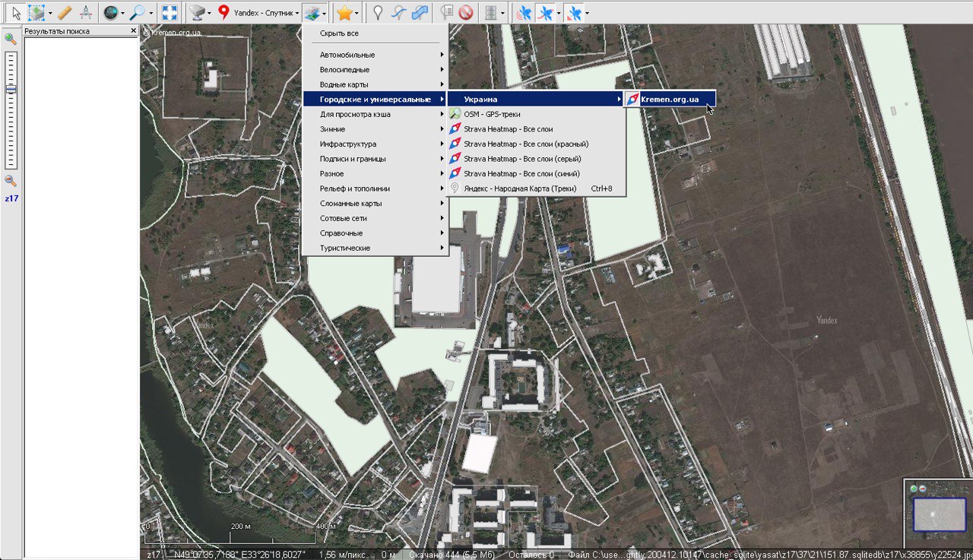
Task: Open Городские и универсальные submenu
Action: (x=376, y=99)
